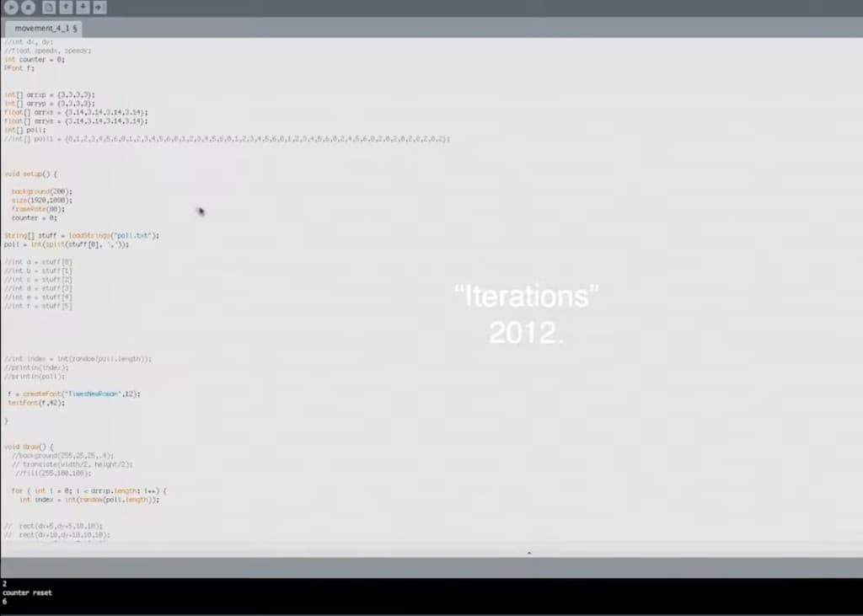Click the 'int[] arryp' array declaration

tap(50, 104)
